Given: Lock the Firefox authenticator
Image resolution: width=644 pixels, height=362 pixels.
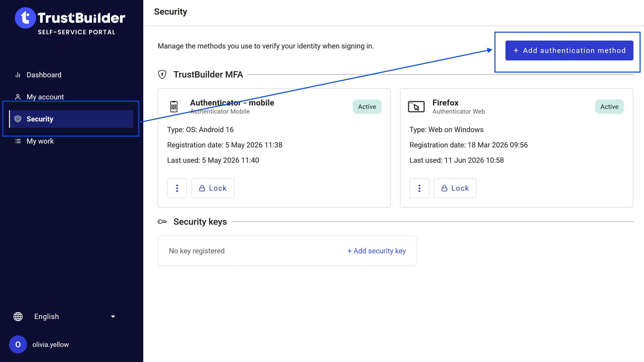Looking at the screenshot, I should pos(455,188).
